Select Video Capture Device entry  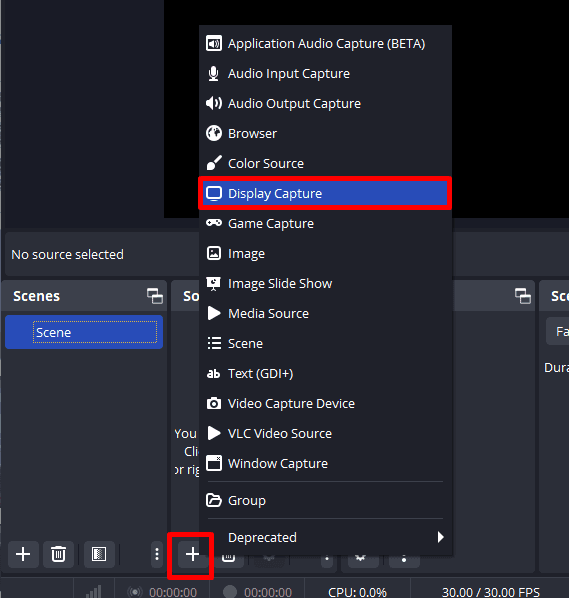point(325,403)
